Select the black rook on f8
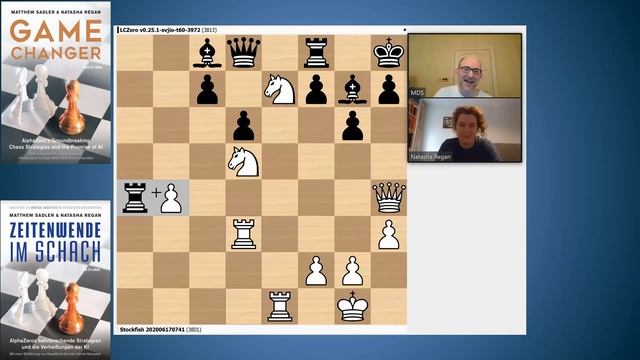Image resolution: width=640 pixels, height=360 pixels. coord(316,53)
